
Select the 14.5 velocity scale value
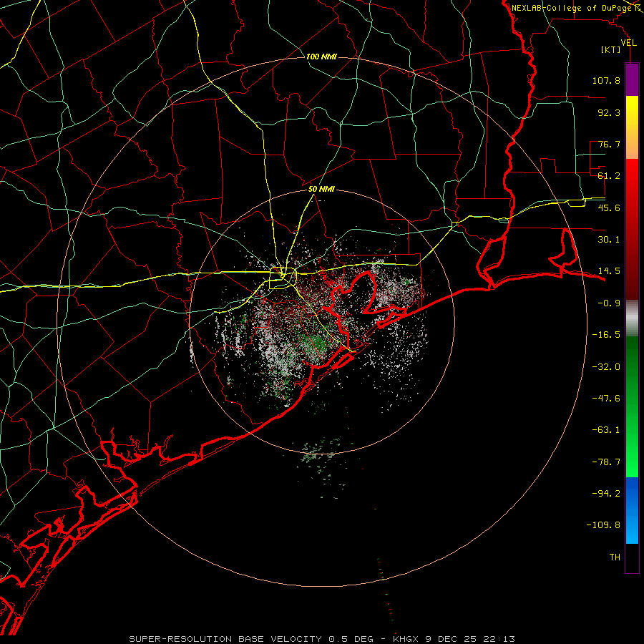pos(609,271)
